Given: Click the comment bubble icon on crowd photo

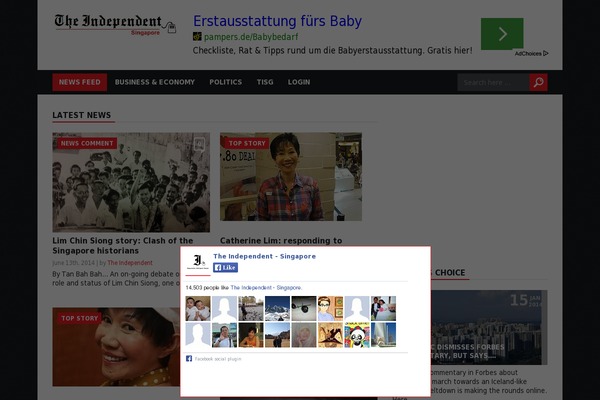Looking at the screenshot, I should coord(199,145).
